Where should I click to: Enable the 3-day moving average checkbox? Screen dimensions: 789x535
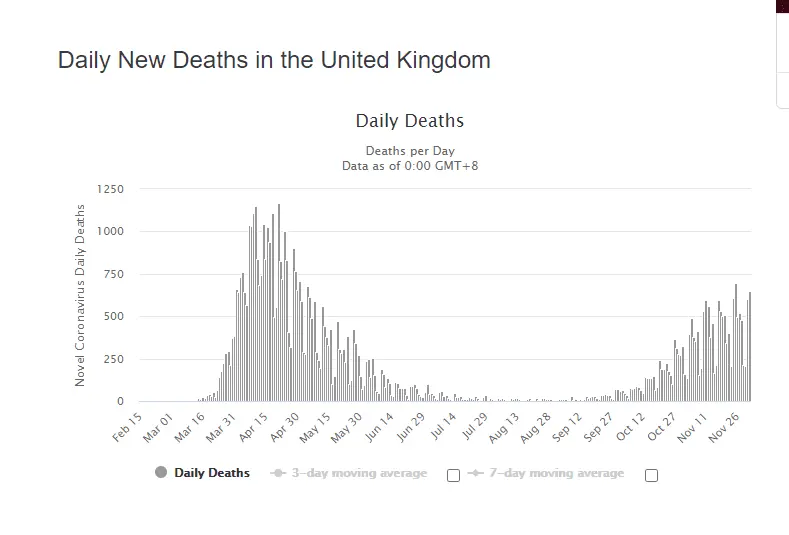coord(453,475)
